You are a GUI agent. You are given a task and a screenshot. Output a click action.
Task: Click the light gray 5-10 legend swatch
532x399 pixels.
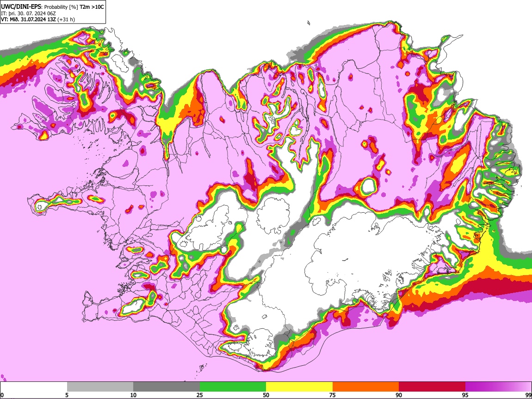point(100,387)
